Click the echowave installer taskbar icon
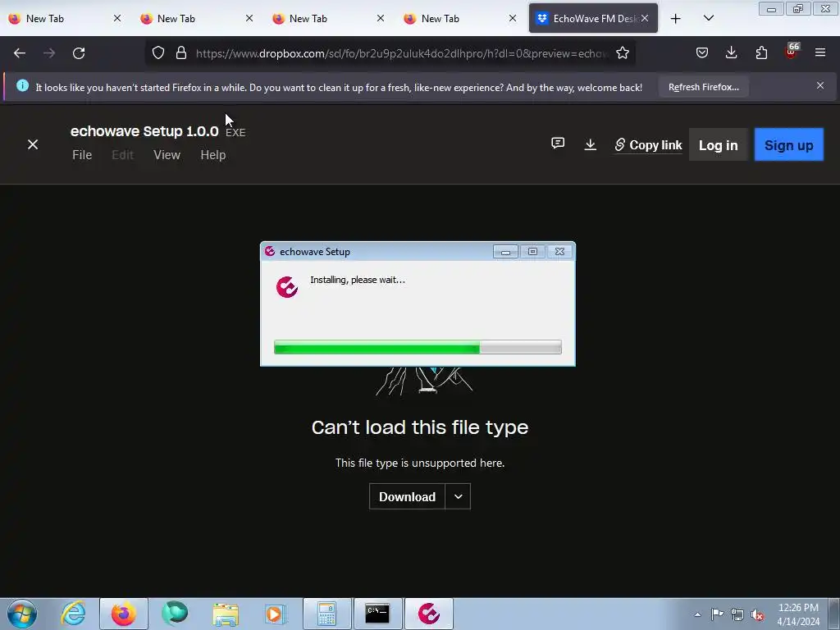Image resolution: width=840 pixels, height=630 pixels. pyautogui.click(x=428, y=614)
